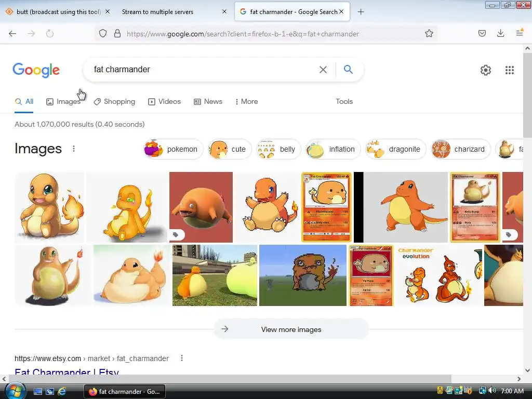Image resolution: width=532 pixels, height=399 pixels.
Task: Open the Charmander evolution image
Action: click(440, 275)
